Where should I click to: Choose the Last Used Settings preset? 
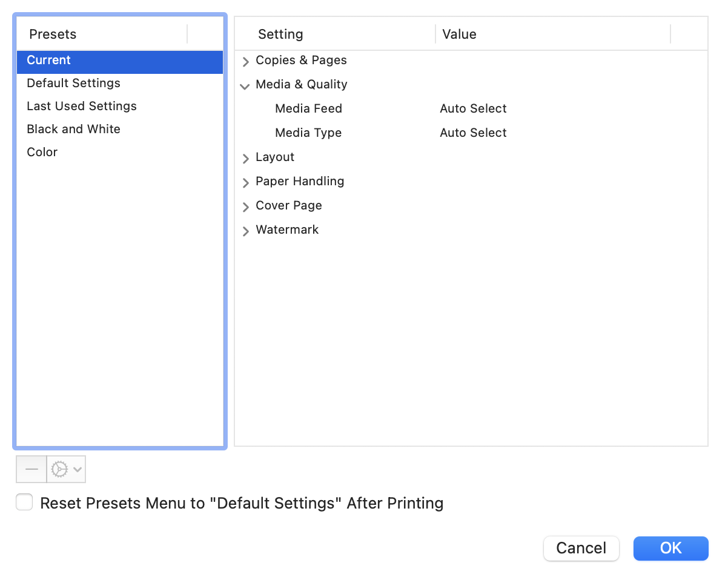coord(82,107)
